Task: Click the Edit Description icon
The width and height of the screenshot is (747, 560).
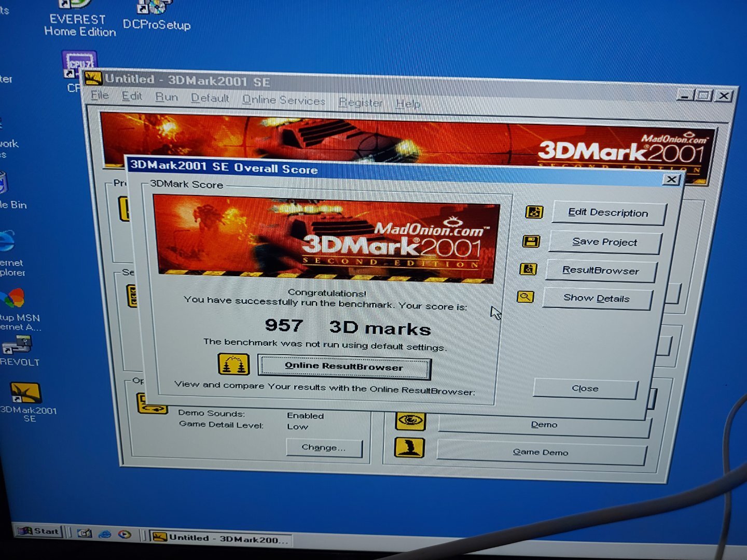Action: pos(534,212)
